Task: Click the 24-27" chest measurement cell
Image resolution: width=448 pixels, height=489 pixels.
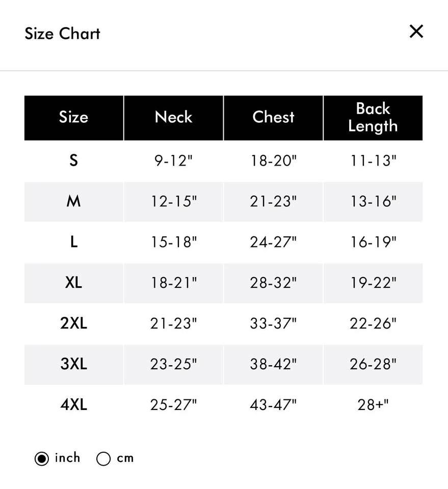Action: [273, 242]
